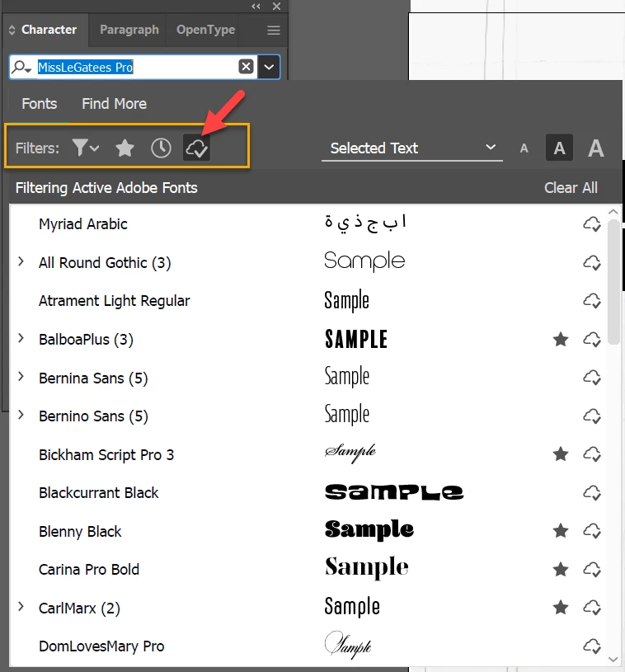The height and width of the screenshot is (672, 625).
Task: Open the font classification filter funnel
Action: 85,148
